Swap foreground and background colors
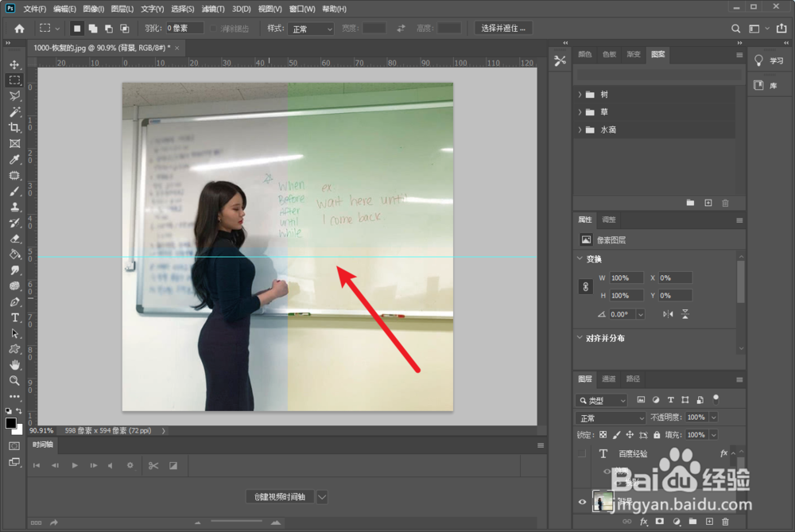The width and height of the screenshot is (795, 532). click(x=19, y=411)
